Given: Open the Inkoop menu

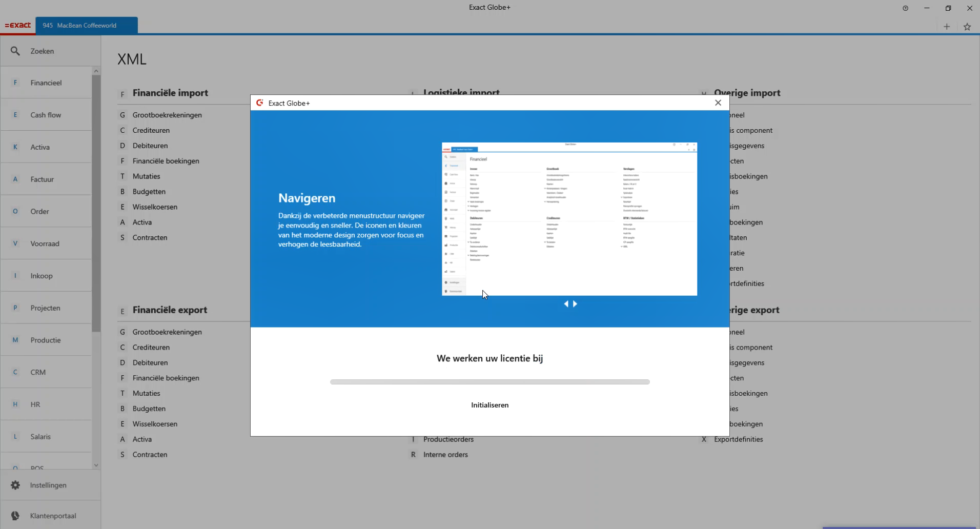Looking at the screenshot, I should coord(46,276).
